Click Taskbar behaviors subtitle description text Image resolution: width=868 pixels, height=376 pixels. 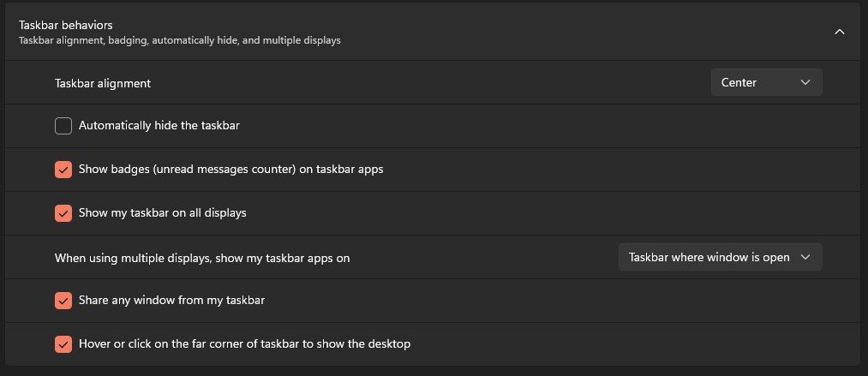tap(179, 40)
